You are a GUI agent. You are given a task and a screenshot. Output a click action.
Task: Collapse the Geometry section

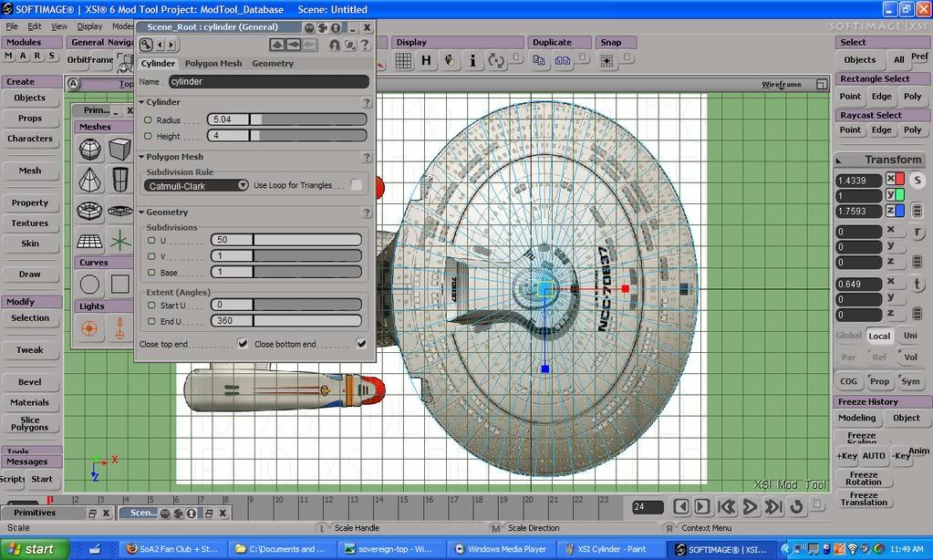pyautogui.click(x=141, y=212)
